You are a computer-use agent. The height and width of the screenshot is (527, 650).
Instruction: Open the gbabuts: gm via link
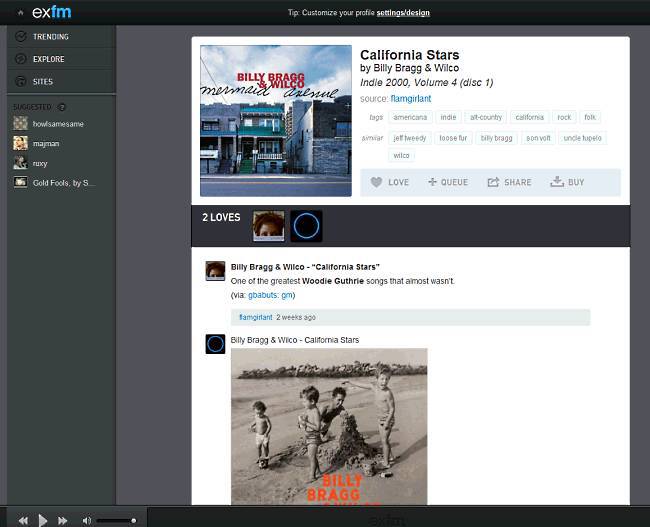click(x=270, y=295)
